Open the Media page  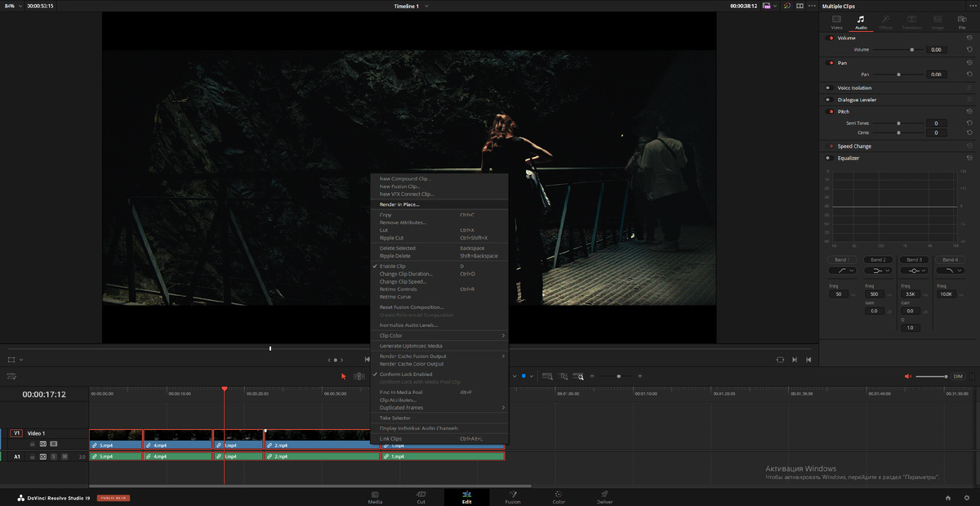[x=376, y=497]
